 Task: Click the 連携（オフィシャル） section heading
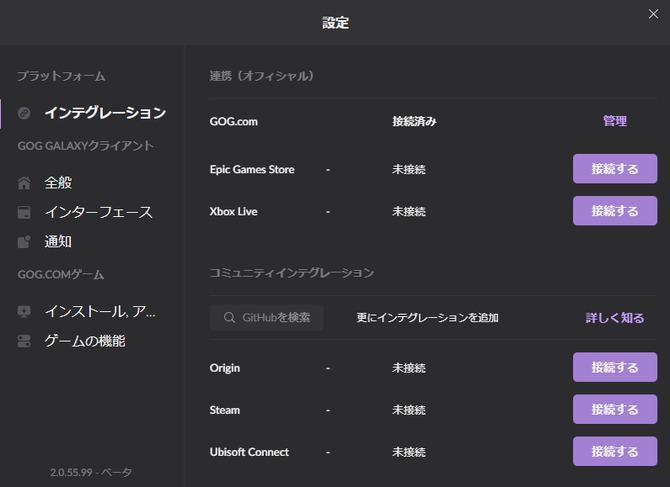pyautogui.click(x=262, y=76)
